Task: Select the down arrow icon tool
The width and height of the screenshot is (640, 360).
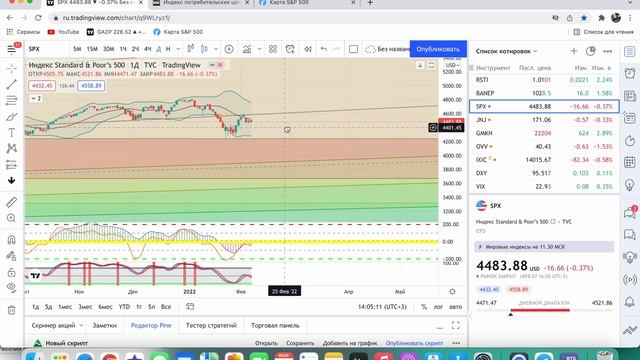Action: [x=11, y=180]
